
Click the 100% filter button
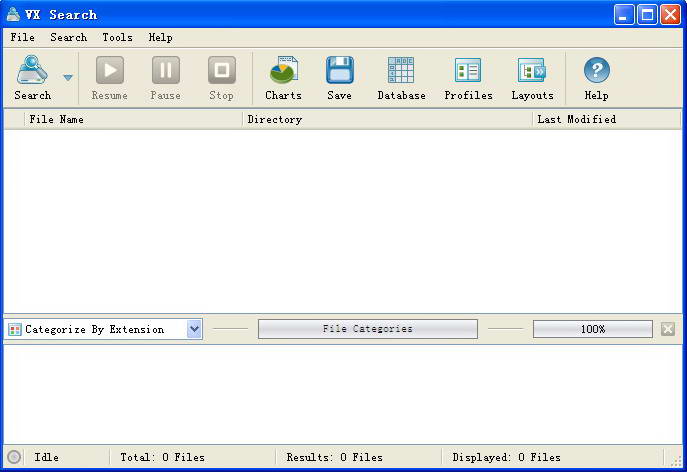click(x=593, y=329)
